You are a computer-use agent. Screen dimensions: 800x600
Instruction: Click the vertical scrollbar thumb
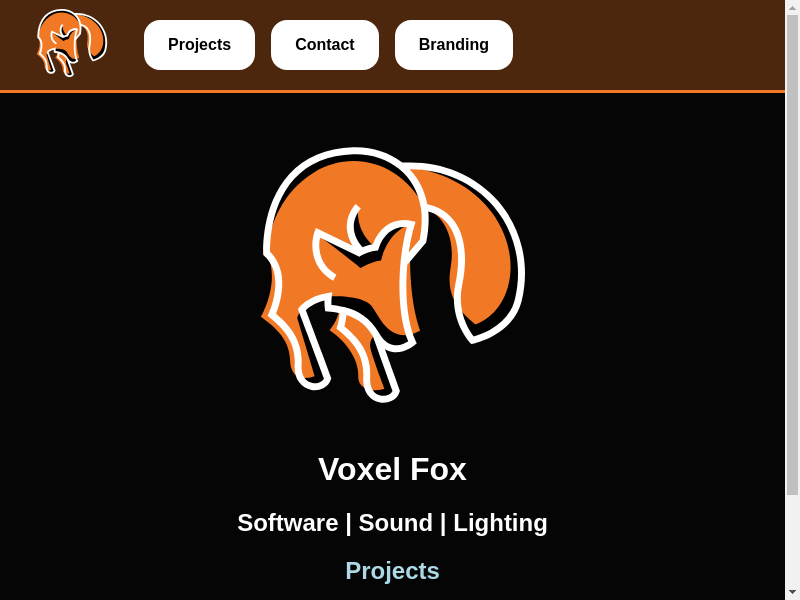(792, 254)
